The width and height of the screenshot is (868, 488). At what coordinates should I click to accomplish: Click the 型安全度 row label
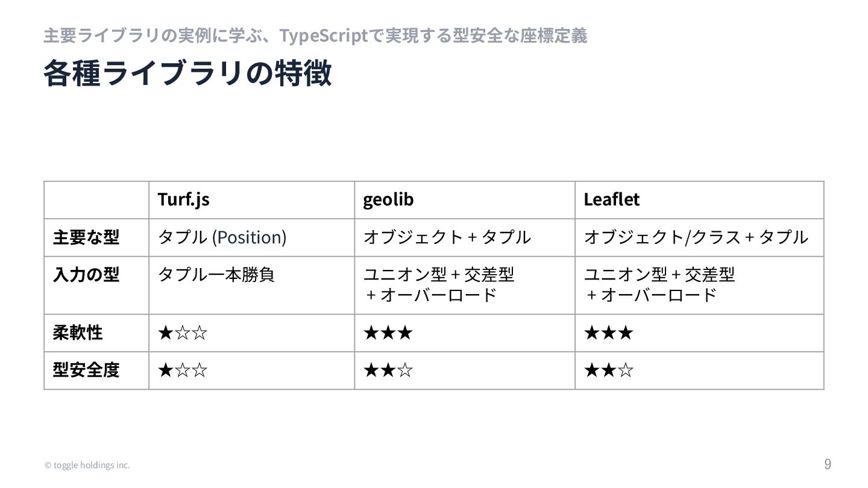click(x=86, y=370)
